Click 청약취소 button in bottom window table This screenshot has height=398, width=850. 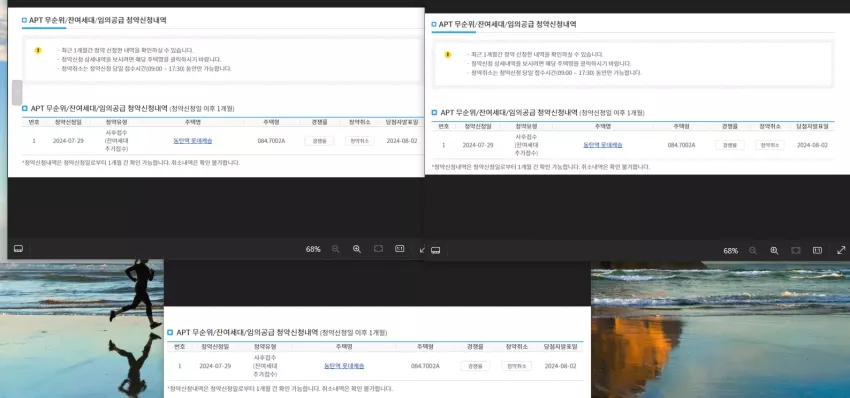[516, 366]
